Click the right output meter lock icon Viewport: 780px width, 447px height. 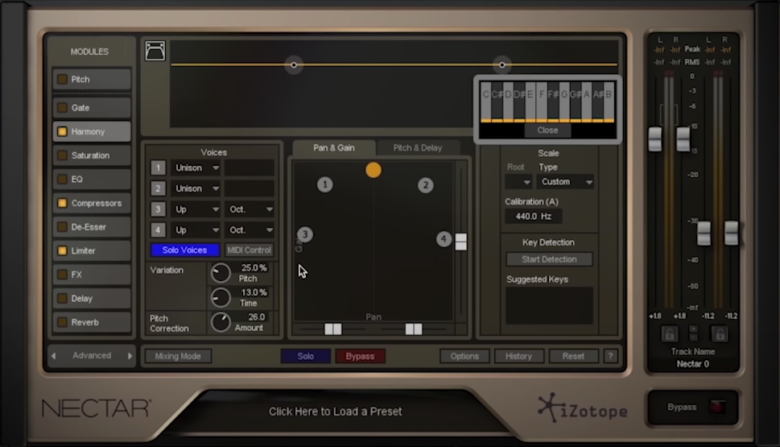point(719,334)
